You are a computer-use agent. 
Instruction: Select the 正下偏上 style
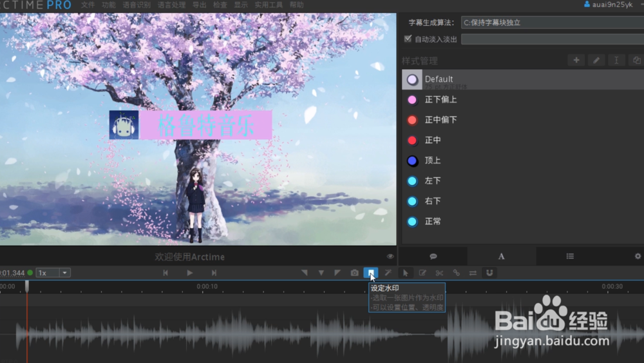(440, 99)
